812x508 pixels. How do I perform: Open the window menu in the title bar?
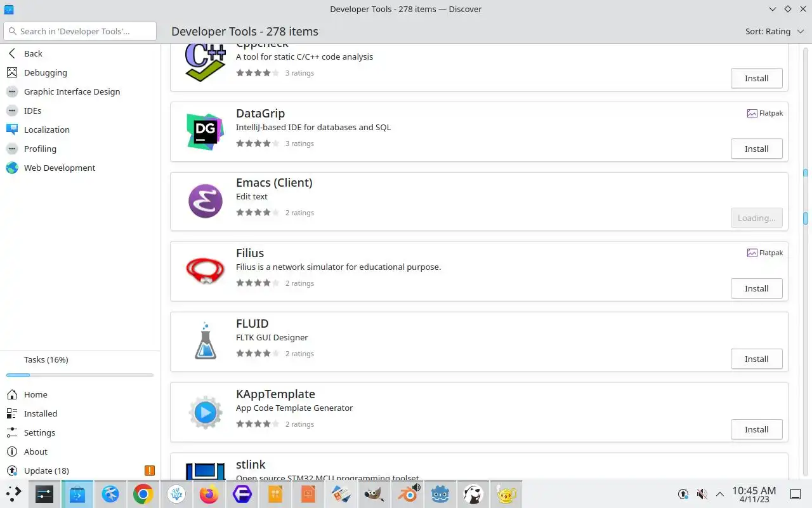[x=9, y=9]
